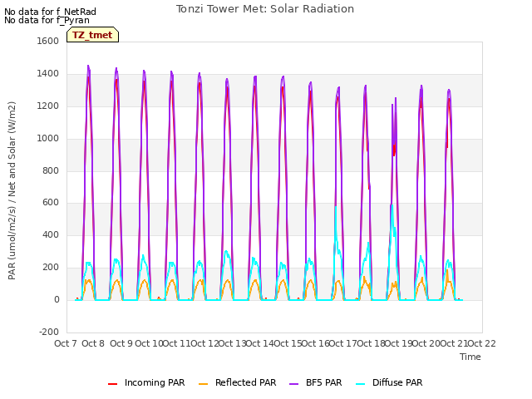The height and width of the screenshot is (399, 532).
Task: Click the -200 y-axis tick label
Action: pyautogui.click(x=49, y=332)
